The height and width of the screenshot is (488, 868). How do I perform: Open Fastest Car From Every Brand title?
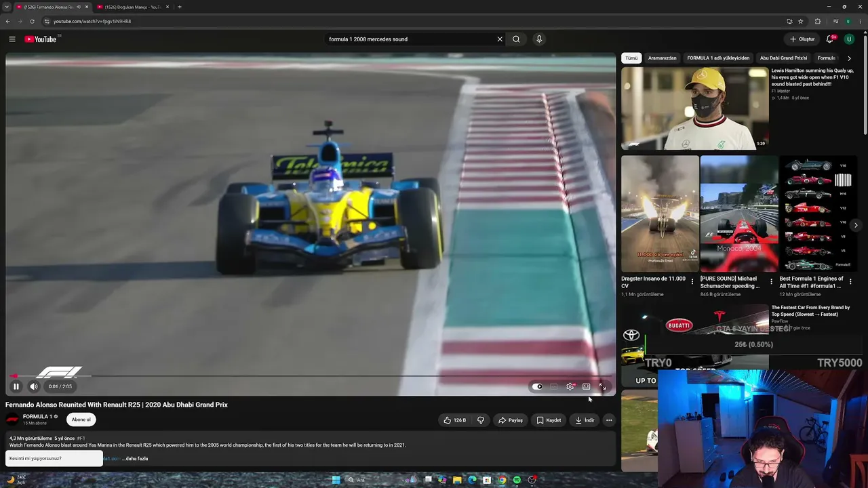coord(810,311)
